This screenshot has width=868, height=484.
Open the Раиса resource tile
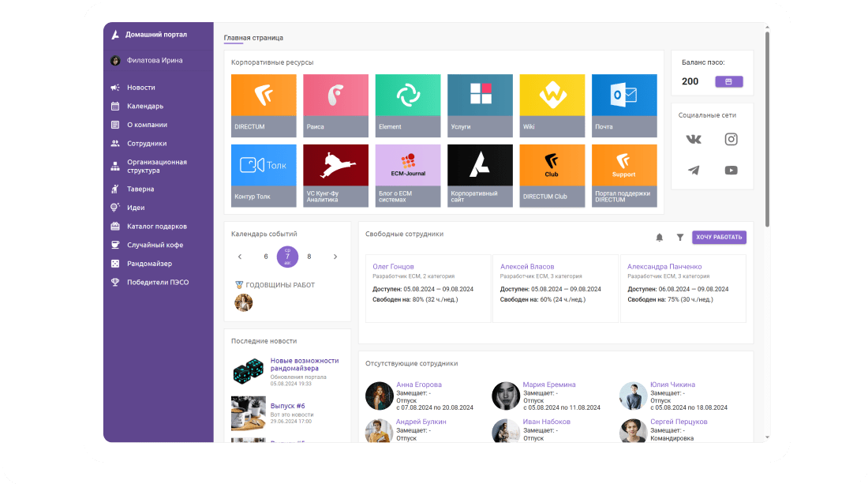[x=335, y=106]
